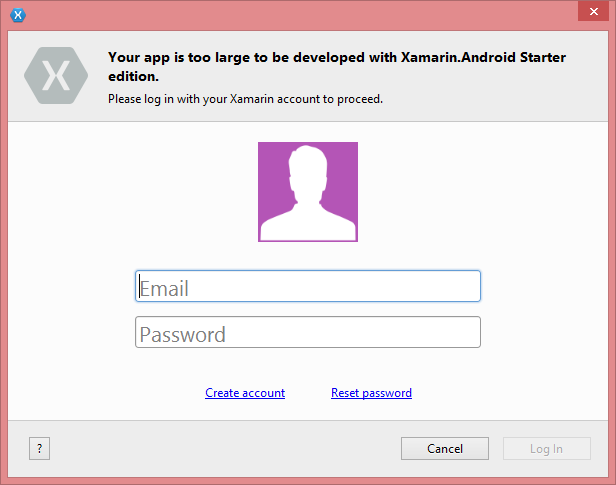Click the 'Please log in' instruction text
The width and height of the screenshot is (616, 485).
pyautogui.click(x=245, y=99)
